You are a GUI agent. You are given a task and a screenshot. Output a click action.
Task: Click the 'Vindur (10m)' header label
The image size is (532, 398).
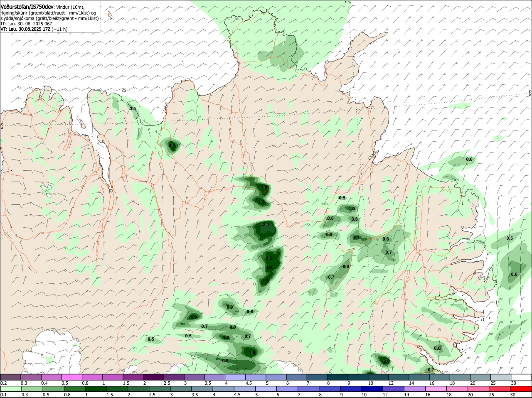(x=70, y=7)
